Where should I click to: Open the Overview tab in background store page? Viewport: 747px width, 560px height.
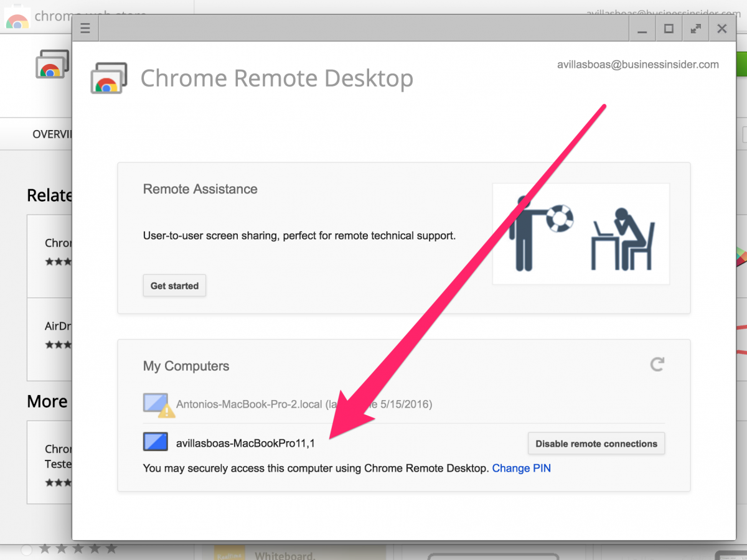click(x=53, y=134)
